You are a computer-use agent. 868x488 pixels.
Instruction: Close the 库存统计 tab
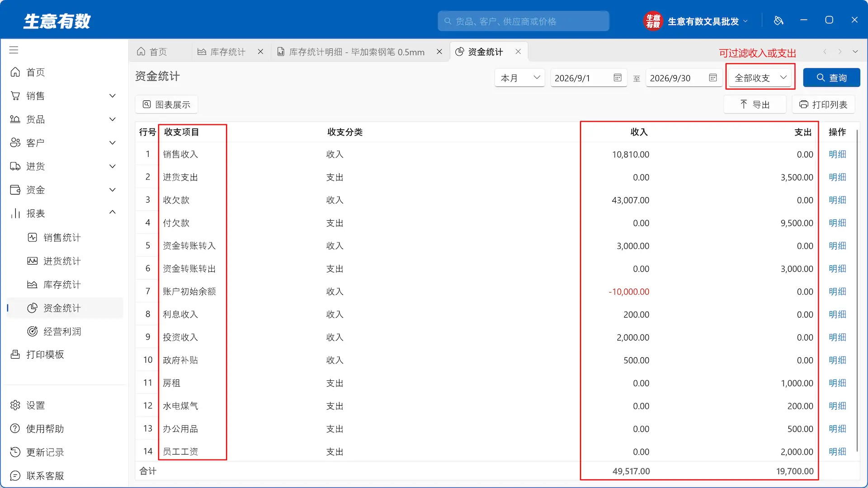(x=260, y=52)
